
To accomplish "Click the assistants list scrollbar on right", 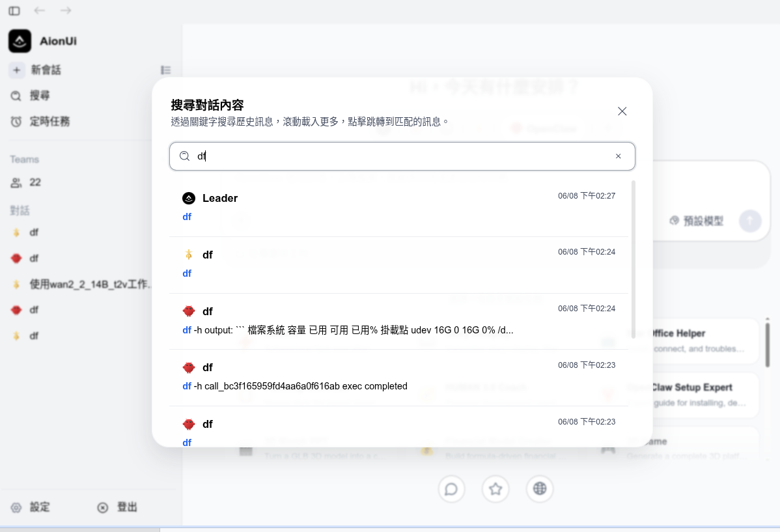I will 768,345.
